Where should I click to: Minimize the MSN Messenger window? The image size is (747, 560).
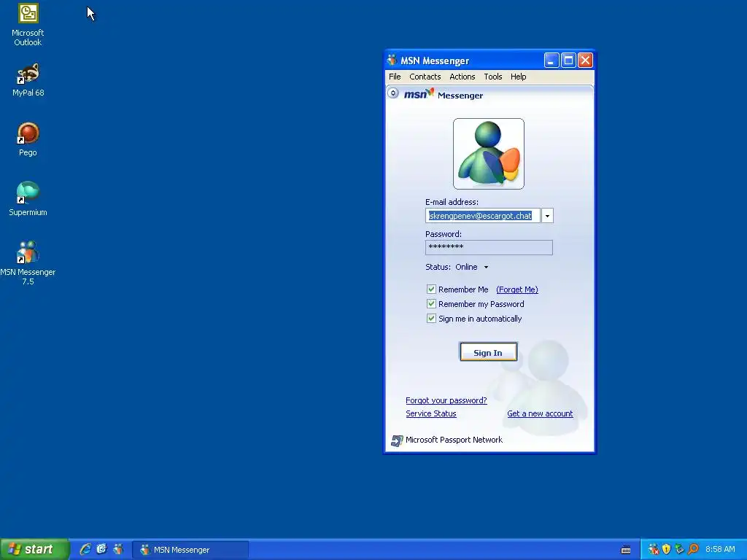point(551,61)
